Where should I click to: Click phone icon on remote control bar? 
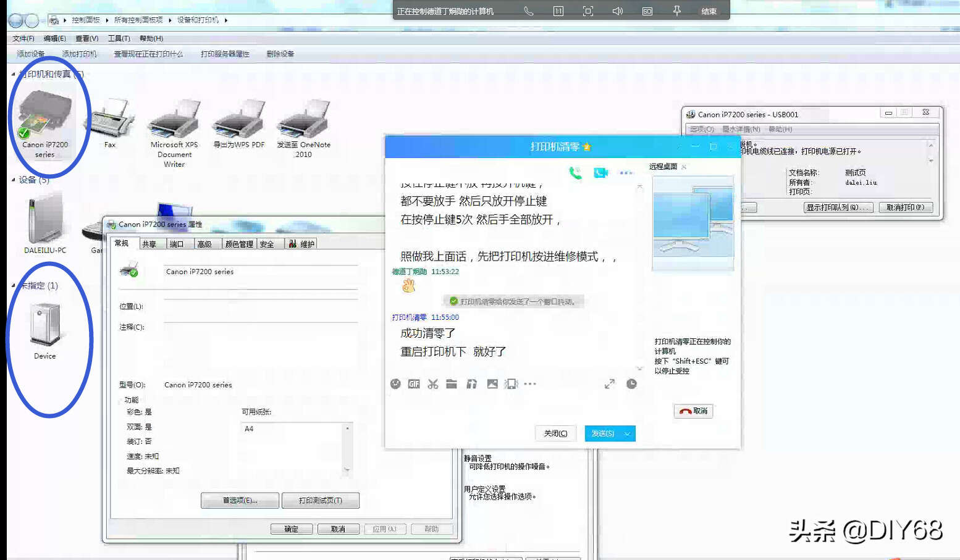(x=529, y=11)
